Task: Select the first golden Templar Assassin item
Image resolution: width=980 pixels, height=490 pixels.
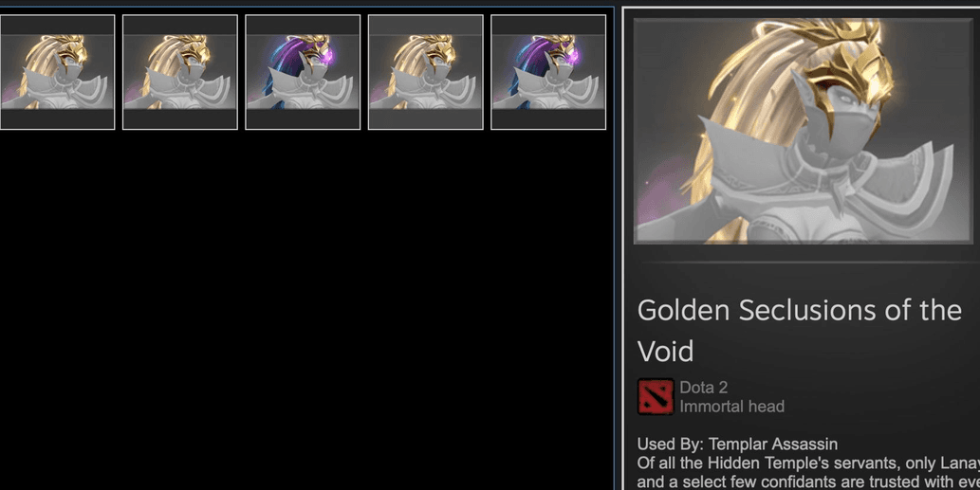Action: (57, 72)
